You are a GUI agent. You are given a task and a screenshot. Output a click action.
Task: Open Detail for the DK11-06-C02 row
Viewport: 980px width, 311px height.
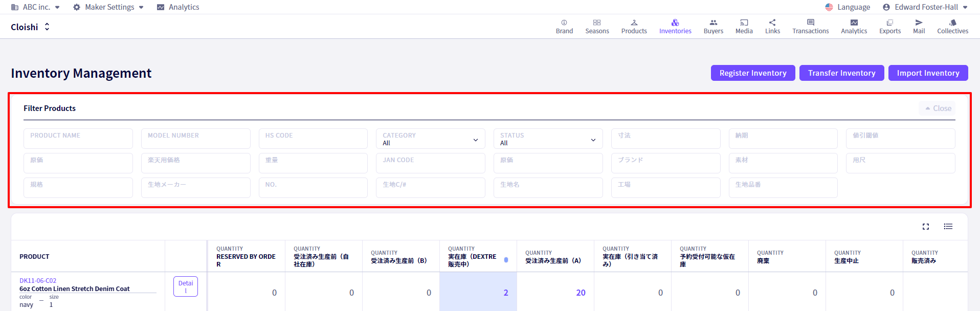pos(186,286)
